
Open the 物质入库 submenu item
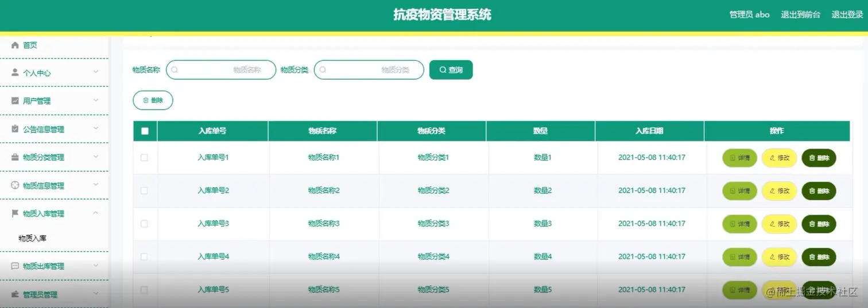[32, 238]
